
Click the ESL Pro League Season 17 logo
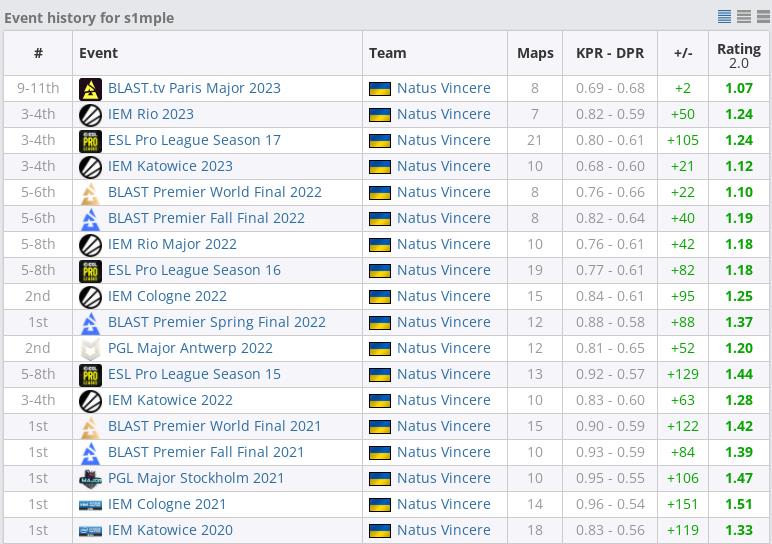click(90, 141)
